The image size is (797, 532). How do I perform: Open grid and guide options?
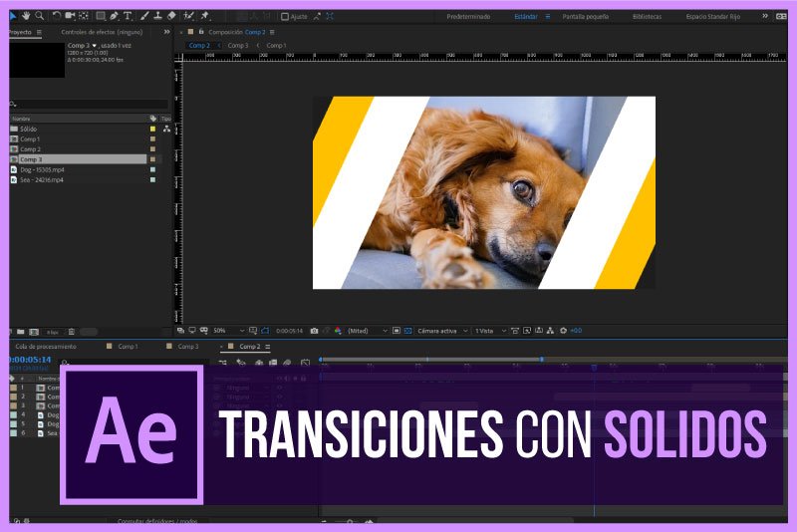coord(253,331)
